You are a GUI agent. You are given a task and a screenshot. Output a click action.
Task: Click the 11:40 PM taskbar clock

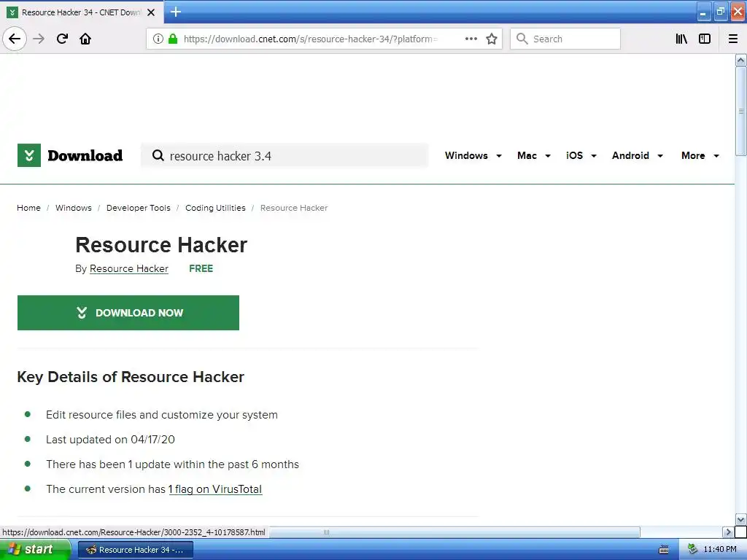(x=720, y=550)
